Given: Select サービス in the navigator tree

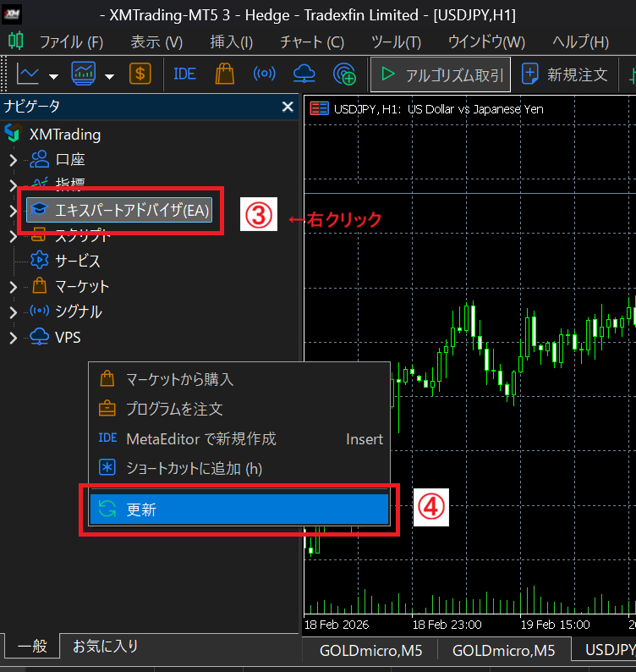Looking at the screenshot, I should click(x=78, y=261).
